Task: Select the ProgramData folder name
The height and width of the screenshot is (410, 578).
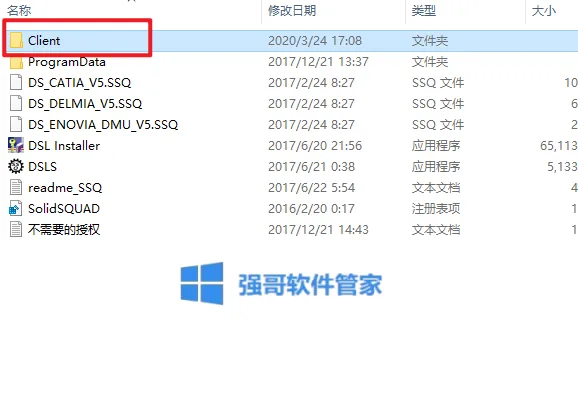Action: click(67, 62)
